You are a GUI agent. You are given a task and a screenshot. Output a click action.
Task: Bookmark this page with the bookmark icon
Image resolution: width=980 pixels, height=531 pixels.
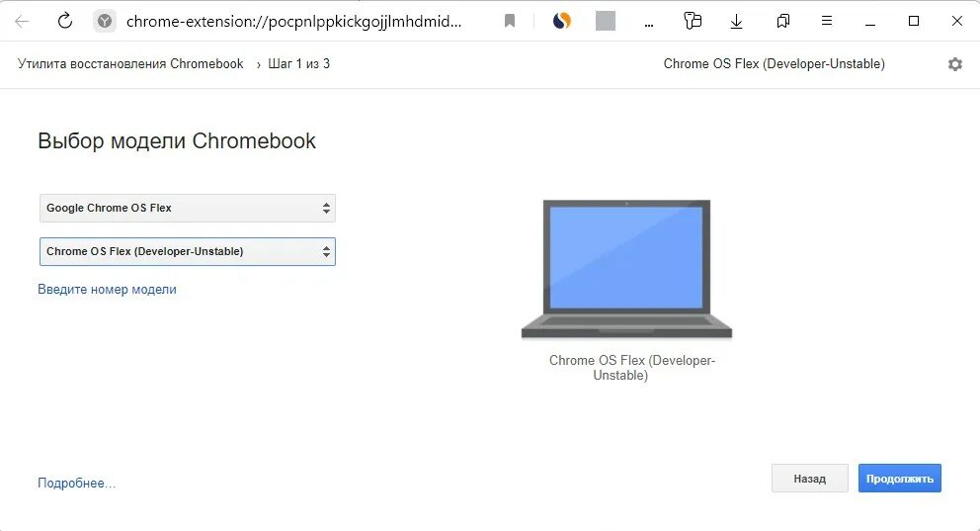coord(510,22)
